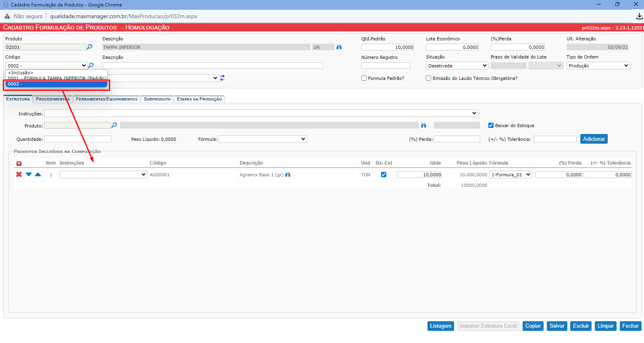Click the Quantidade input field
This screenshot has width=644, height=343.
pyautogui.click(x=77, y=139)
